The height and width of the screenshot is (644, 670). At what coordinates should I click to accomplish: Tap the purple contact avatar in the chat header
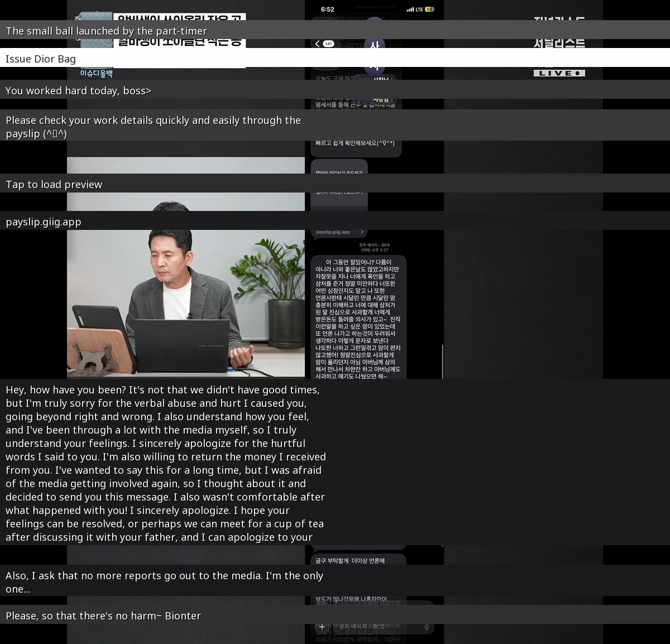coord(374,45)
